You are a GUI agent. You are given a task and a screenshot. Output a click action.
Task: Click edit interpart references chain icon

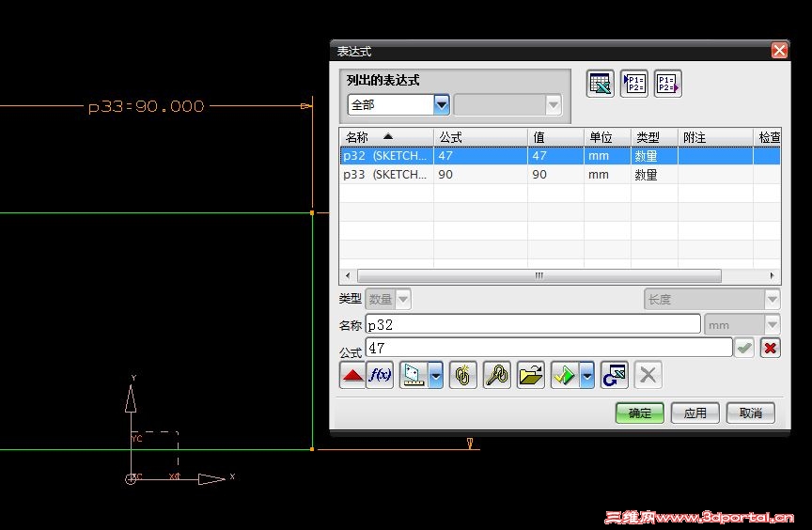[x=496, y=375]
